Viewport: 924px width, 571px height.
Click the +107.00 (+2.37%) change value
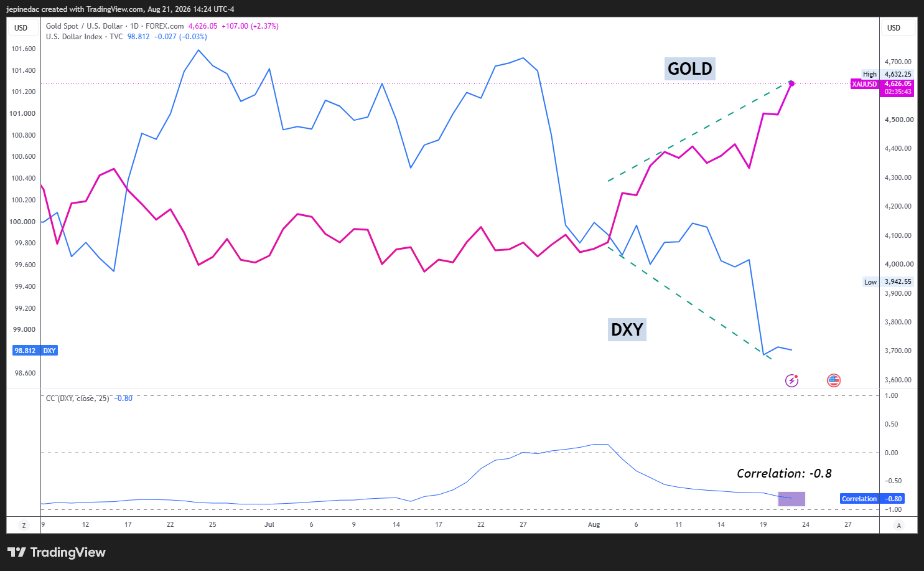[250, 26]
